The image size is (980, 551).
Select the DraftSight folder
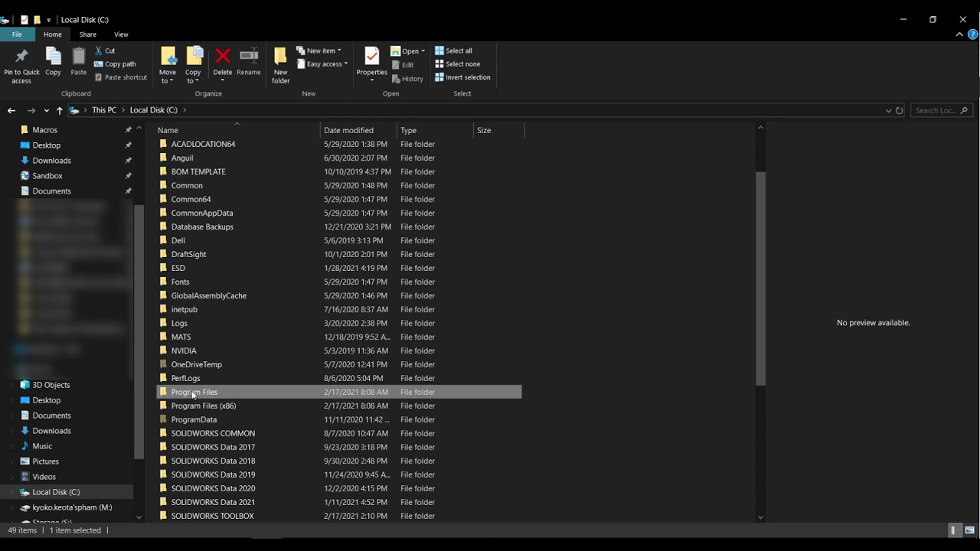pyautogui.click(x=338, y=254)
